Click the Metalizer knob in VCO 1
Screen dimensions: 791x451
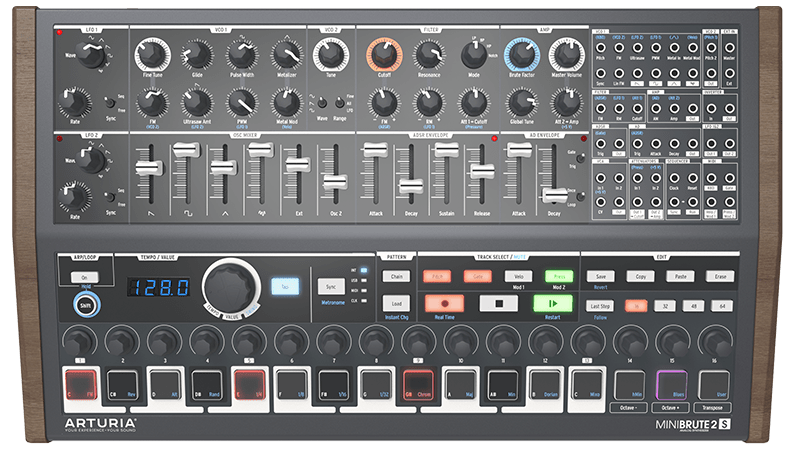[287, 54]
